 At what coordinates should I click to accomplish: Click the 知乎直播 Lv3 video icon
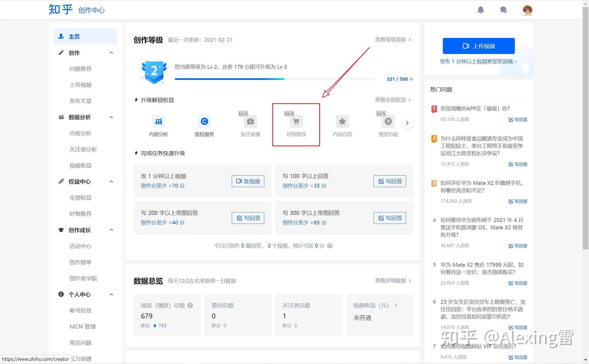click(x=250, y=122)
